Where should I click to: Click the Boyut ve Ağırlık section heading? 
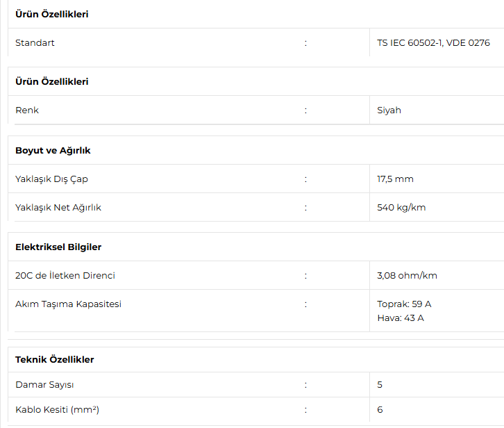[x=53, y=151]
